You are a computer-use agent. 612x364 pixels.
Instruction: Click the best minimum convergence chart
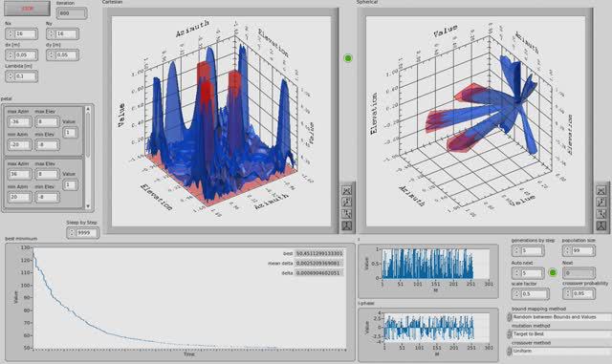coord(189,298)
